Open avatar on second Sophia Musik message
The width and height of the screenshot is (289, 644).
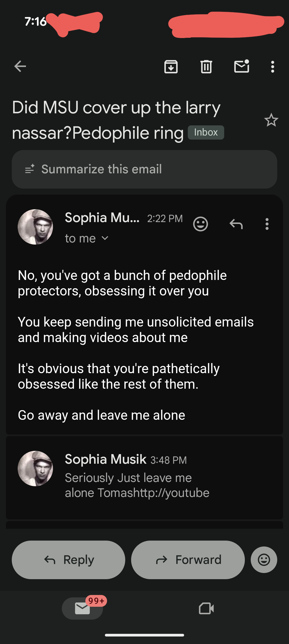(x=35, y=469)
